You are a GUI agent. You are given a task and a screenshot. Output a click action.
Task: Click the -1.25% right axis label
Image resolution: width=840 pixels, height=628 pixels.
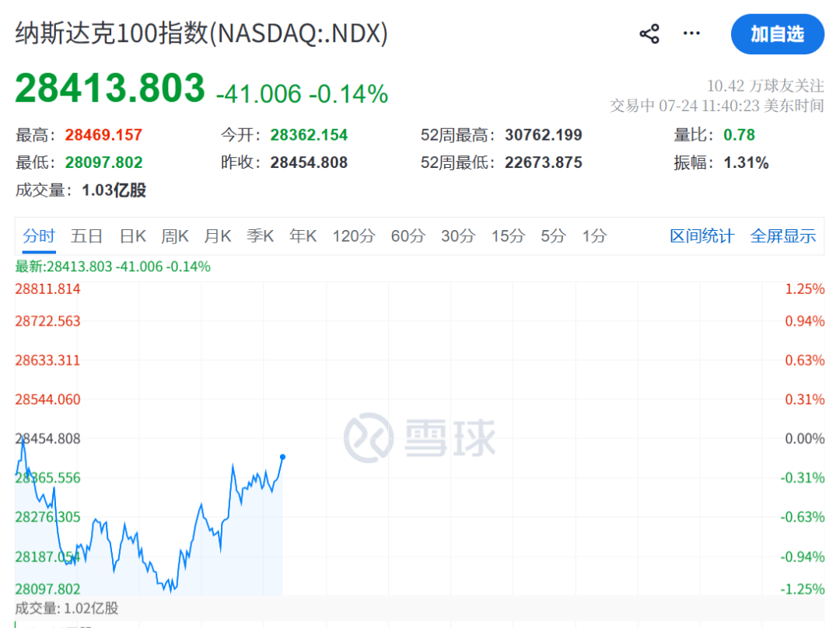[x=802, y=589]
